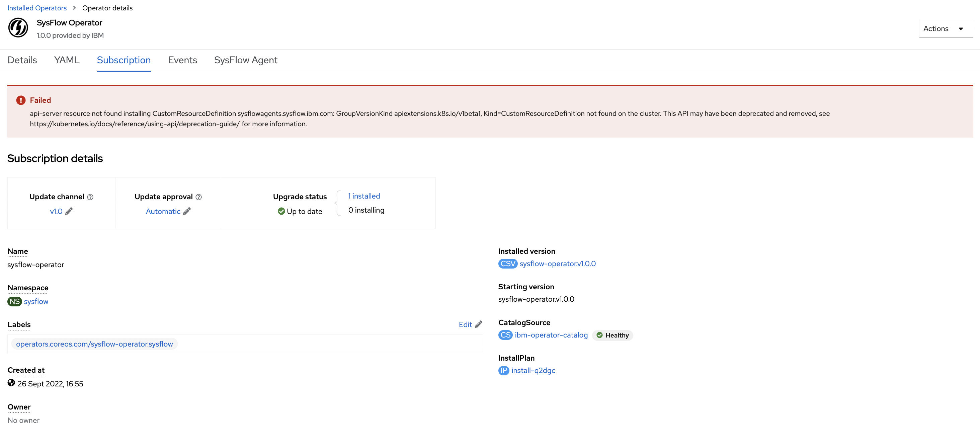Click the Update channel label text
This screenshot has height=446, width=980.
point(57,197)
